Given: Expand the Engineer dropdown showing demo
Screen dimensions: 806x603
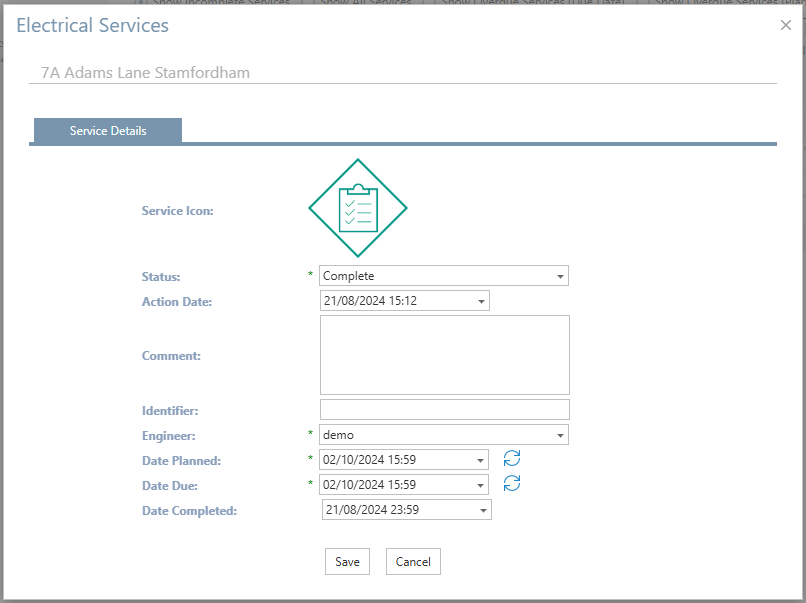Looking at the screenshot, I should [559, 435].
